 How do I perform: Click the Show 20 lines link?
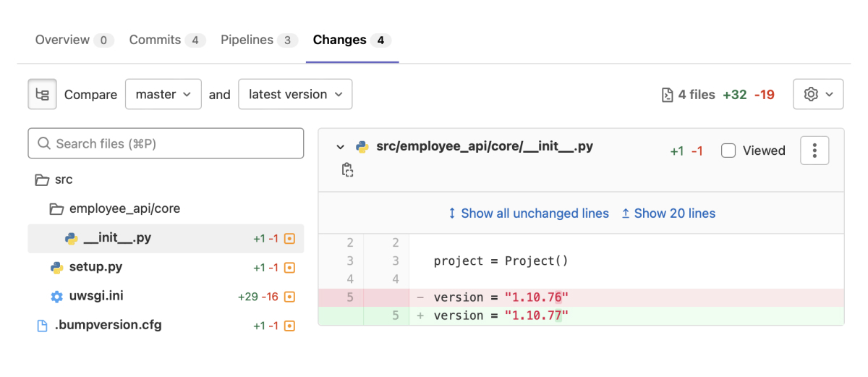(x=668, y=213)
